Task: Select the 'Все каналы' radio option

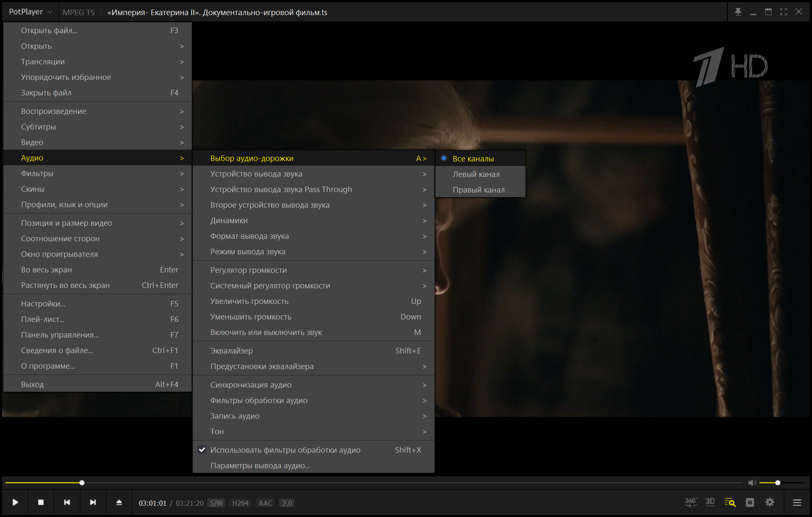Action: 473,158
